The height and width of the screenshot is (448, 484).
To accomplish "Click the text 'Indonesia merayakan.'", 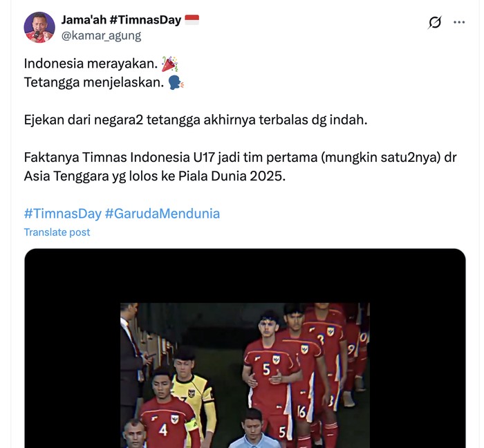I will coord(91,64).
